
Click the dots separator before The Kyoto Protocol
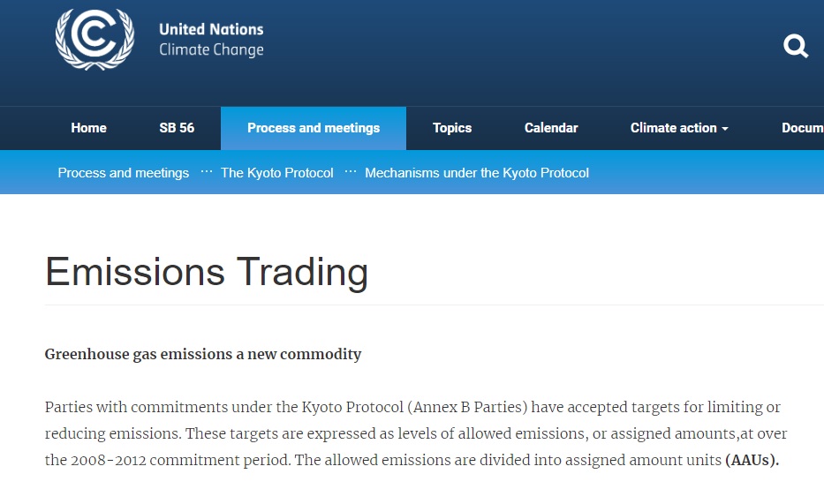pos(207,172)
